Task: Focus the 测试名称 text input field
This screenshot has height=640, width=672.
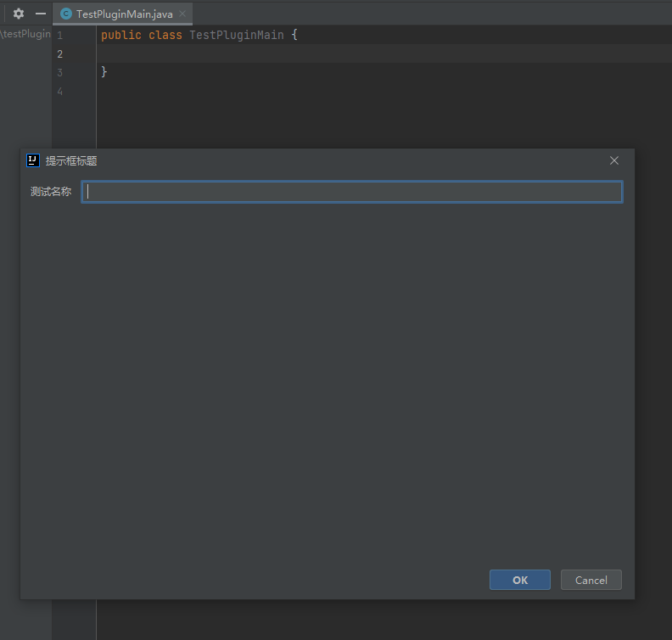Action: (x=352, y=192)
